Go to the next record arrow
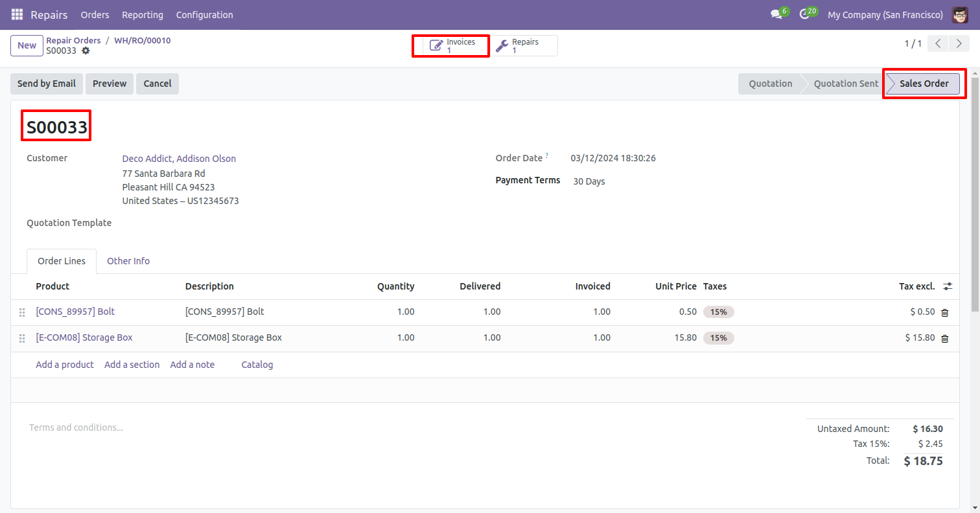 (x=958, y=44)
